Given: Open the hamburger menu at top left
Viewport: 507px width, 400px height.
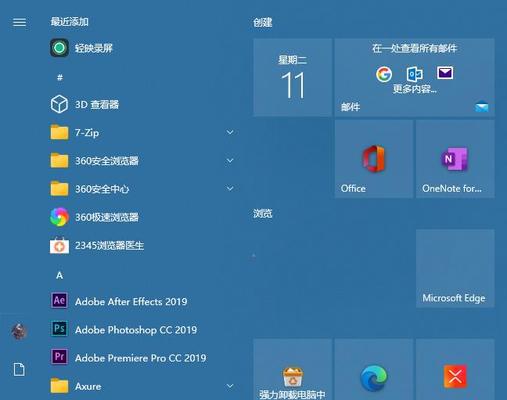Looking at the screenshot, I should coord(19,22).
